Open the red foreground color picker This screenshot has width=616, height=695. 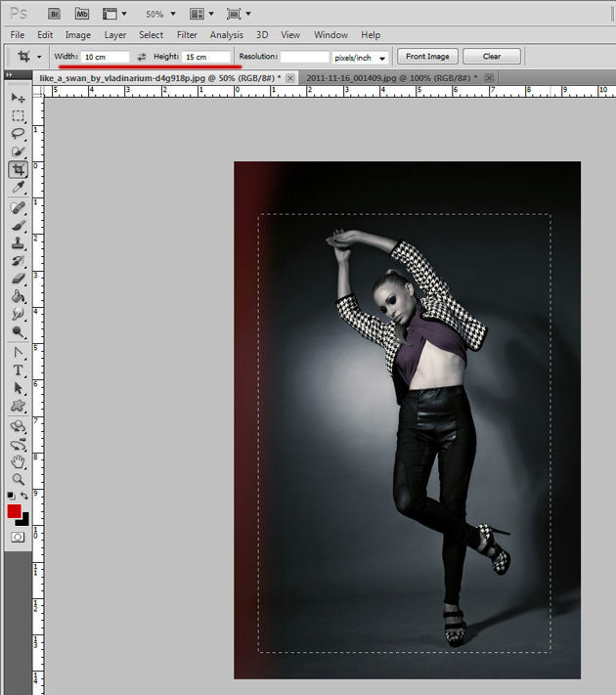pyautogui.click(x=14, y=511)
